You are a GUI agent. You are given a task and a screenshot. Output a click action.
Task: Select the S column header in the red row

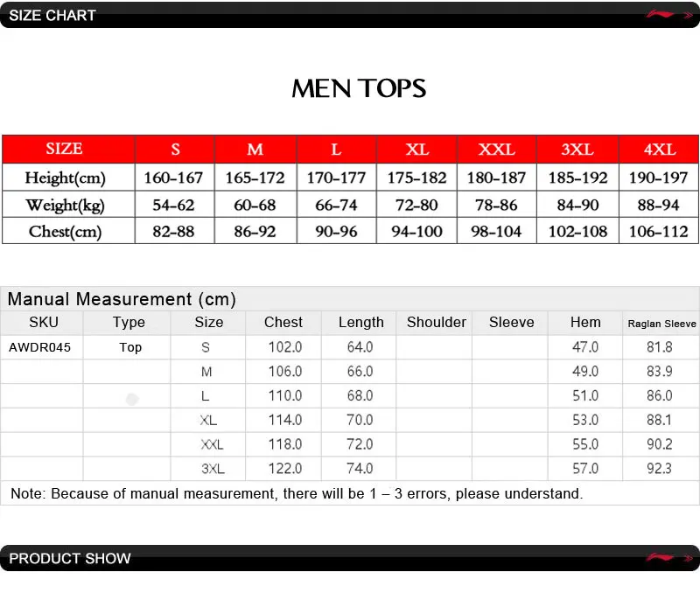tap(175, 149)
